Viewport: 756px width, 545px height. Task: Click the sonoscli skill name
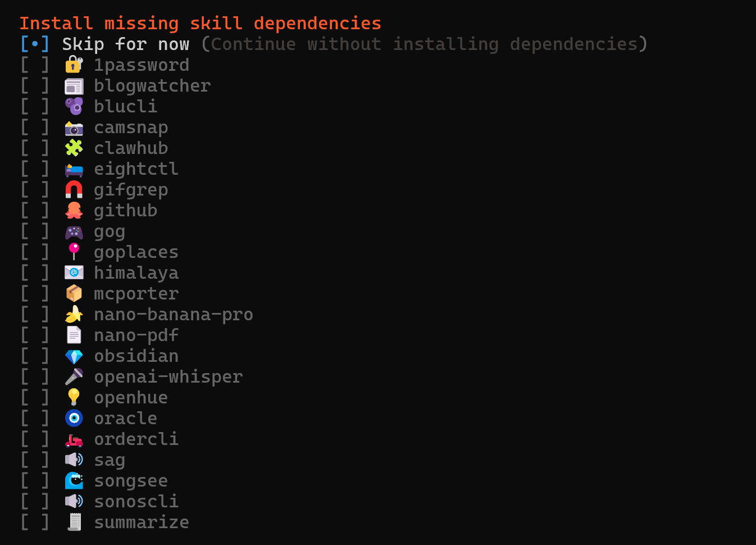[136, 502]
